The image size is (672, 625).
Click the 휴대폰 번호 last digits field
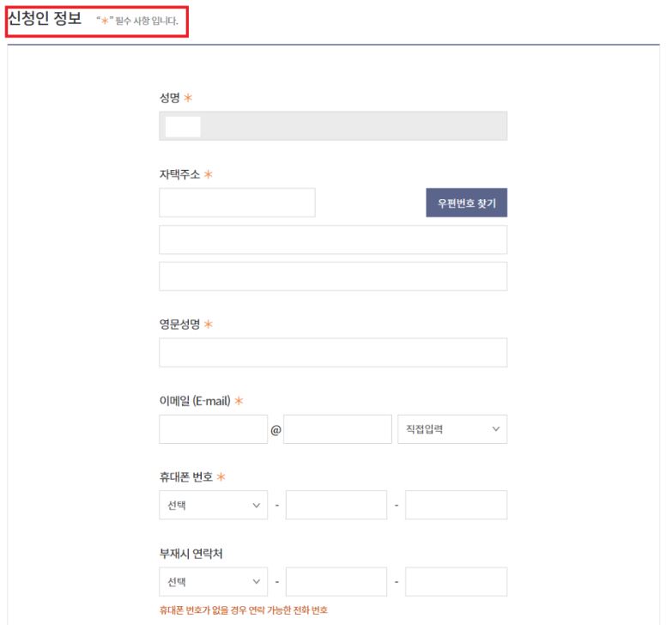click(456, 505)
